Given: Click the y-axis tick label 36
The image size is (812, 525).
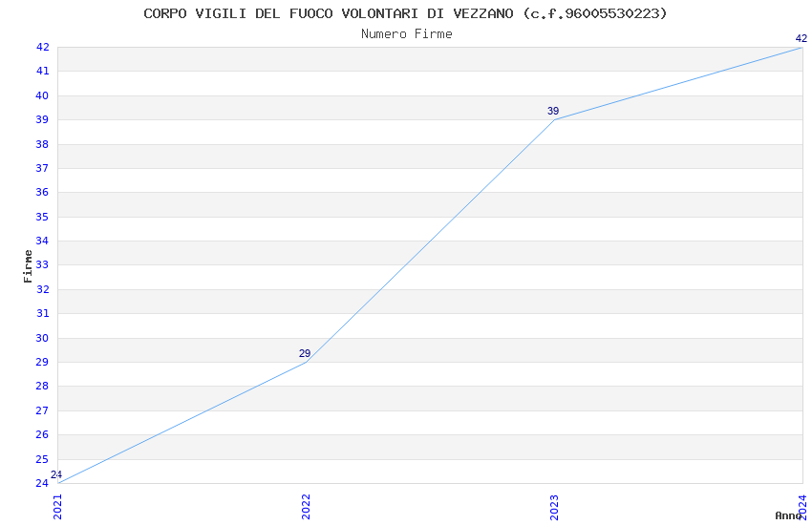Looking at the screenshot, I should (x=42, y=192).
